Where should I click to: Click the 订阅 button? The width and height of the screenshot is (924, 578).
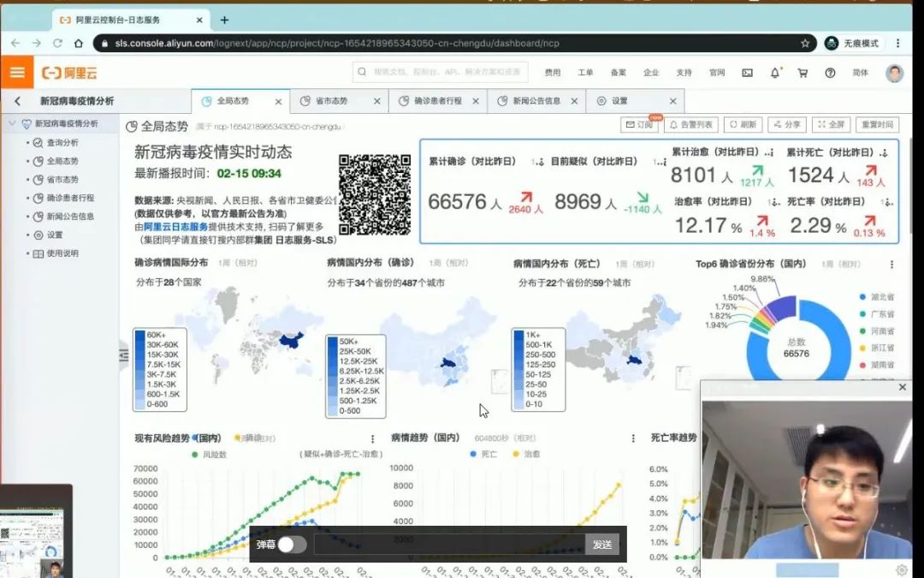640,124
